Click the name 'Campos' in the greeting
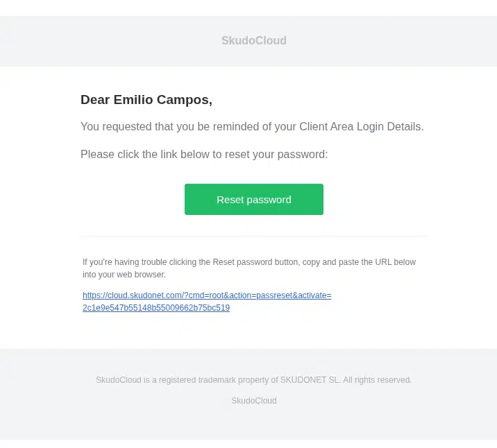Image resolution: width=497 pixels, height=448 pixels. point(183,99)
